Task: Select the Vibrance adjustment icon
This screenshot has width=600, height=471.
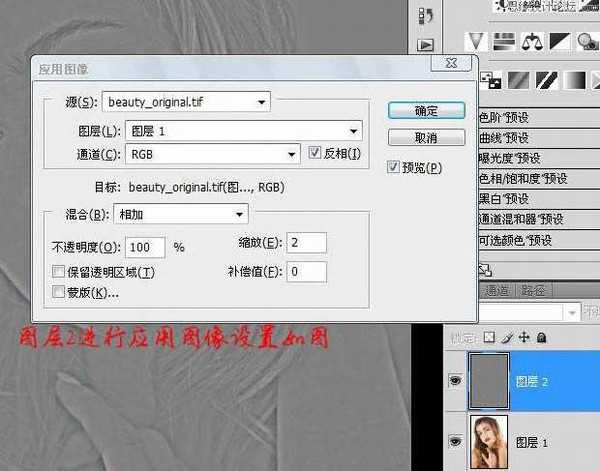Action: tap(478, 42)
